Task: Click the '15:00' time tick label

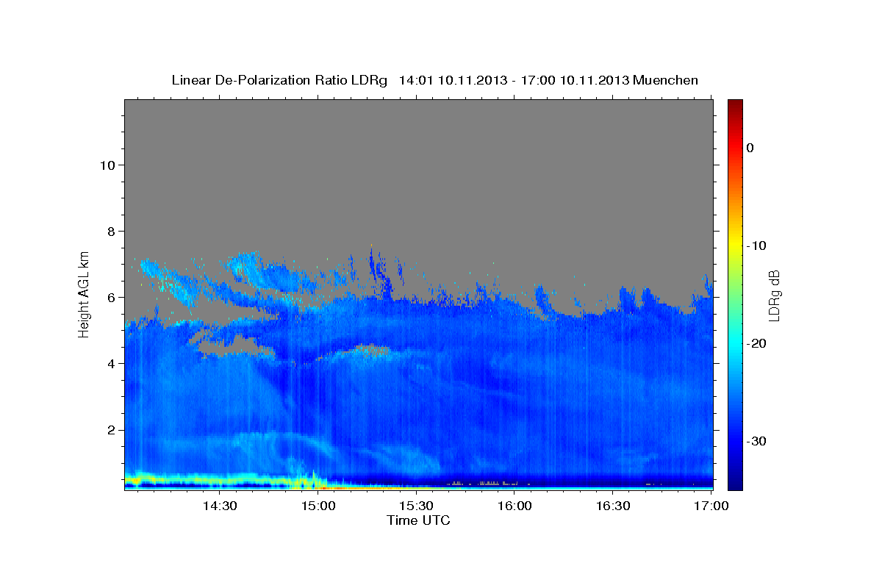Action: coord(318,506)
